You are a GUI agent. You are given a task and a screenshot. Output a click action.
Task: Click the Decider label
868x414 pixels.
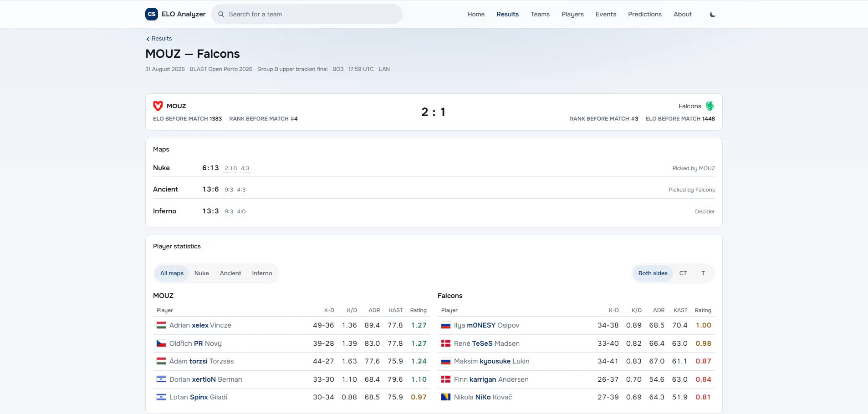click(705, 212)
